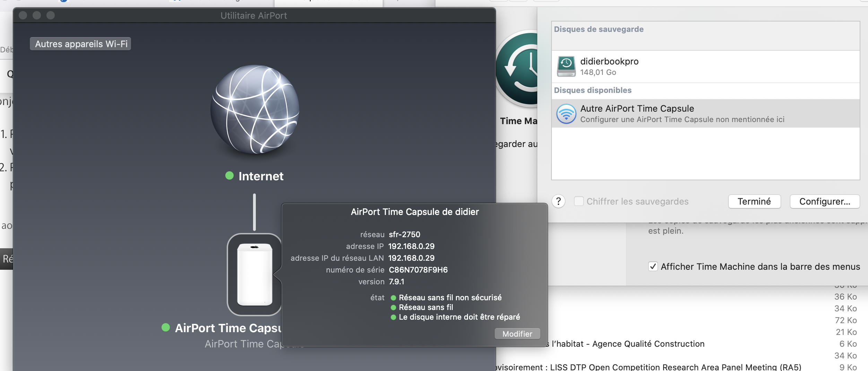The image size is (868, 371).
Task: Click the version value 7.9.1
Action: (396, 282)
